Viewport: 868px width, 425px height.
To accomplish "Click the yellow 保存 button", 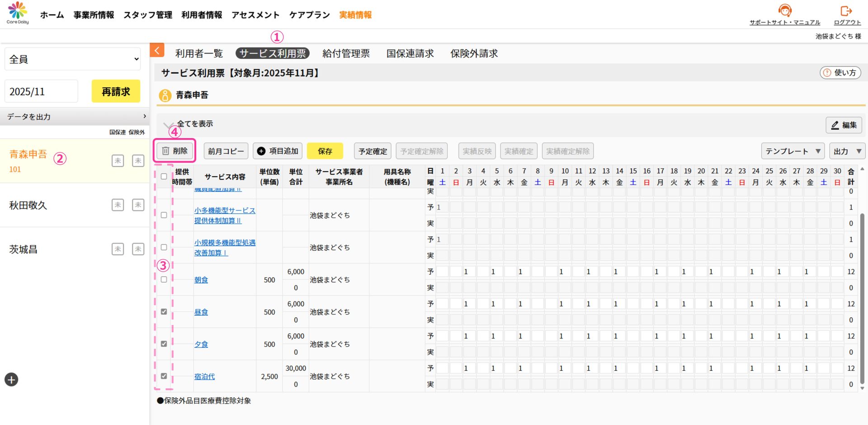I will click(325, 151).
